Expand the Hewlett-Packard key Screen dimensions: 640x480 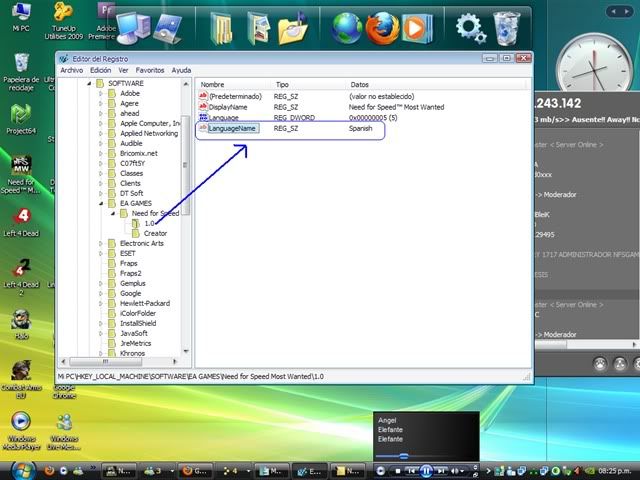[x=101, y=303]
